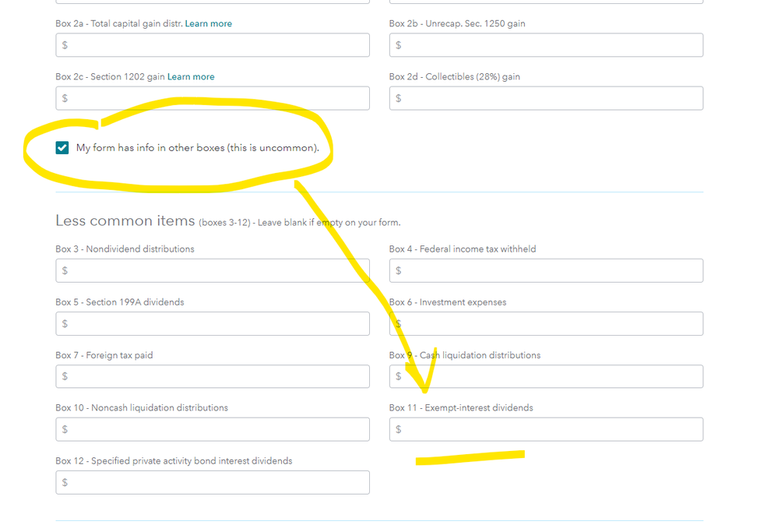Select the Box 10 Noncash liquidation distributions field
Screen dimensions: 778x532
[213, 430]
